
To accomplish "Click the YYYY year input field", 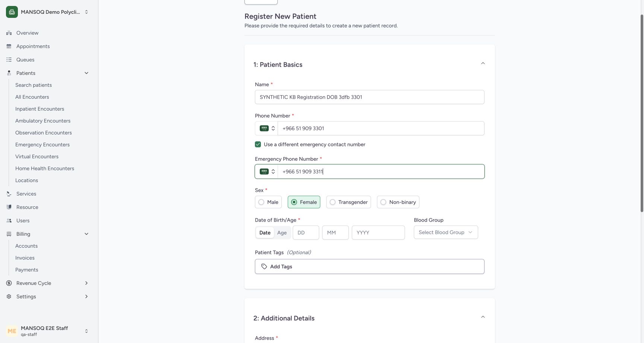I will (x=378, y=233).
